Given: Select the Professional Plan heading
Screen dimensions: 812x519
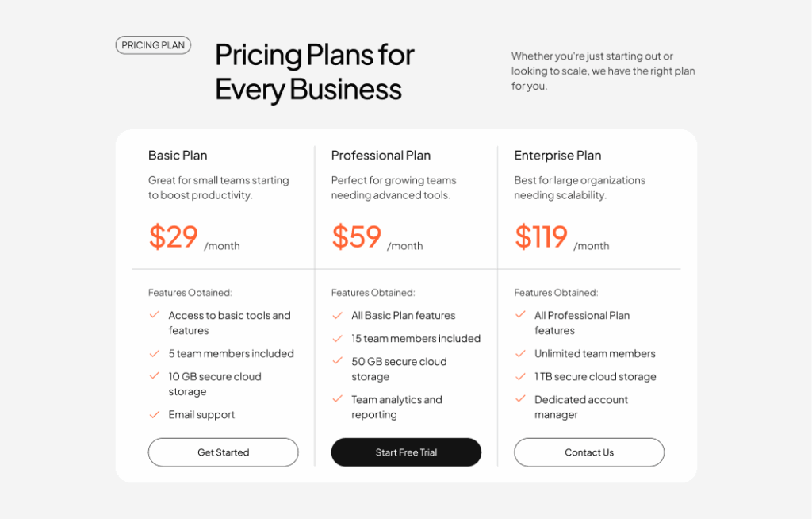Looking at the screenshot, I should [x=381, y=155].
